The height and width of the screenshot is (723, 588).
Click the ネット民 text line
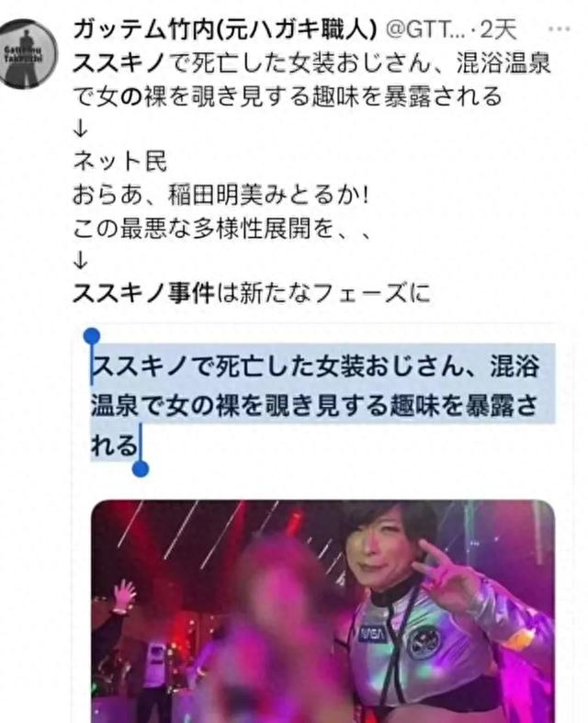(120, 162)
